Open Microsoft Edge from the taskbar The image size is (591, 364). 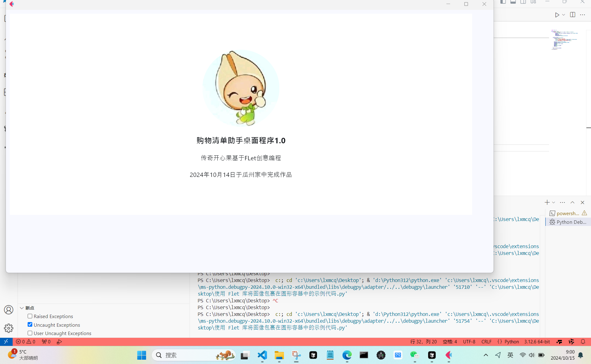pos(347,355)
